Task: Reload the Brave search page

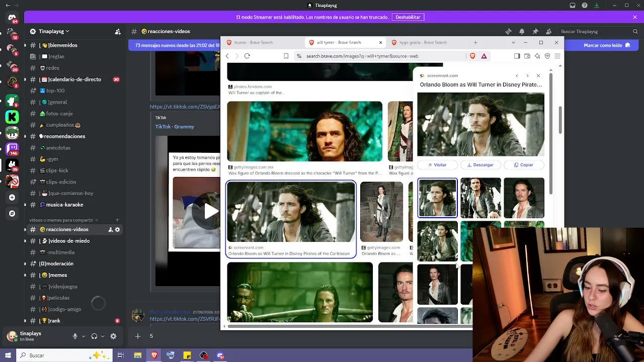Action: (247, 56)
